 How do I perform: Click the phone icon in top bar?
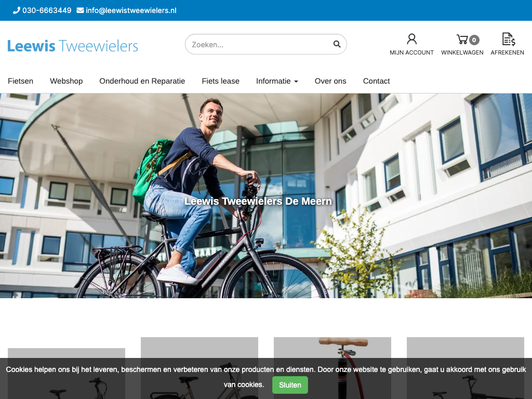coord(16,10)
